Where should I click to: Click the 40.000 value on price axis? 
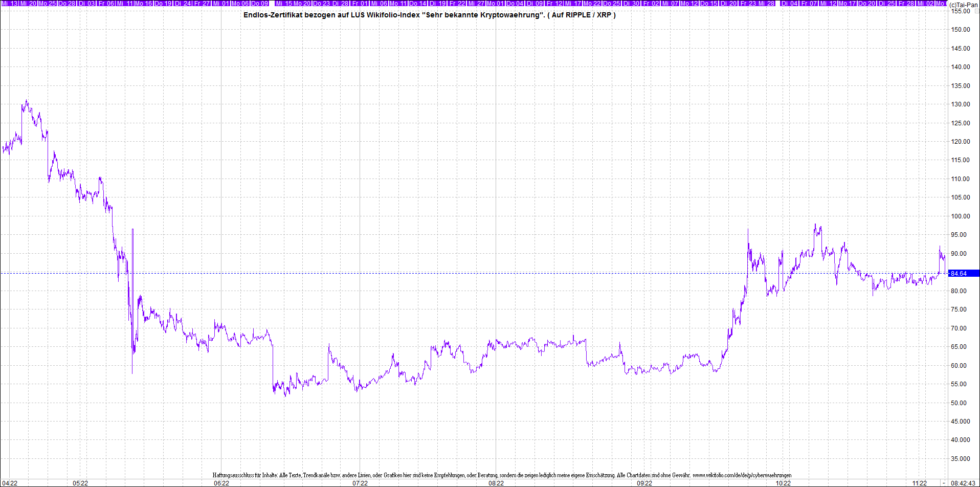(x=961, y=440)
